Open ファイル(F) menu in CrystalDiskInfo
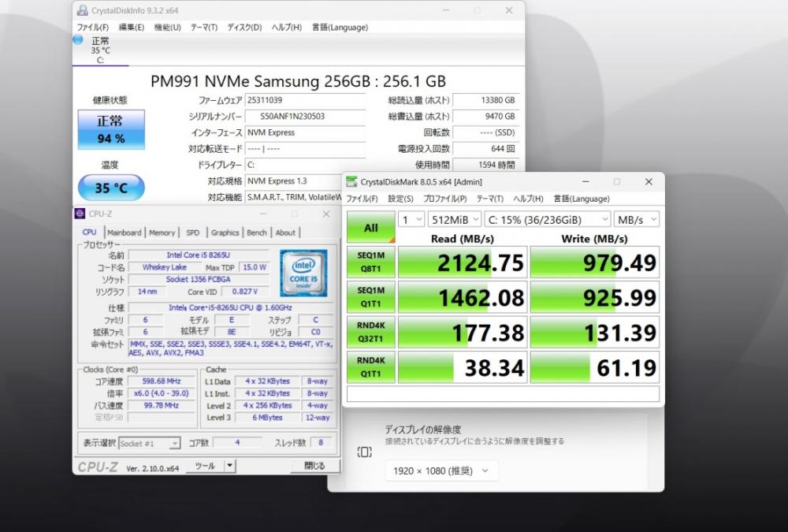The width and height of the screenshot is (788, 532). click(x=92, y=27)
